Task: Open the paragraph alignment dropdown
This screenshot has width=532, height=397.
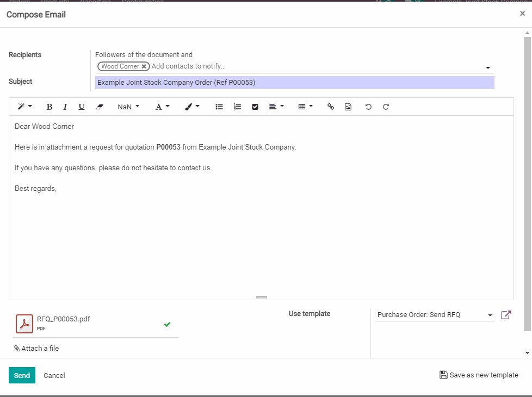Action: (x=276, y=107)
